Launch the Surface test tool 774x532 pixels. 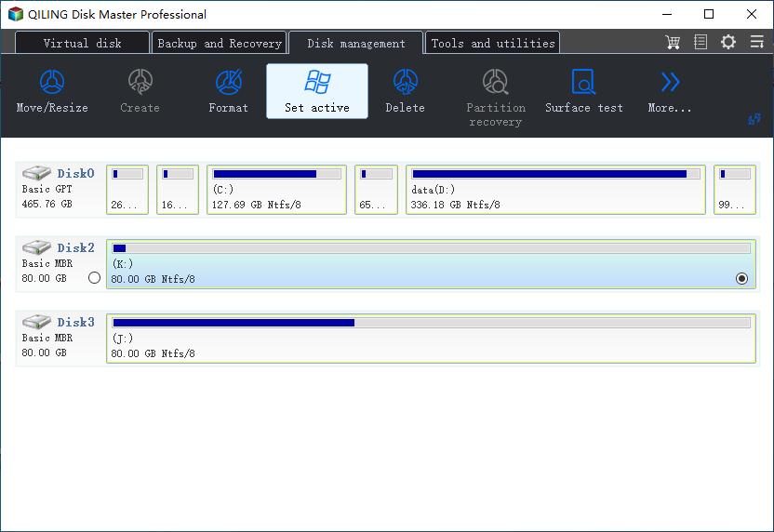click(584, 91)
